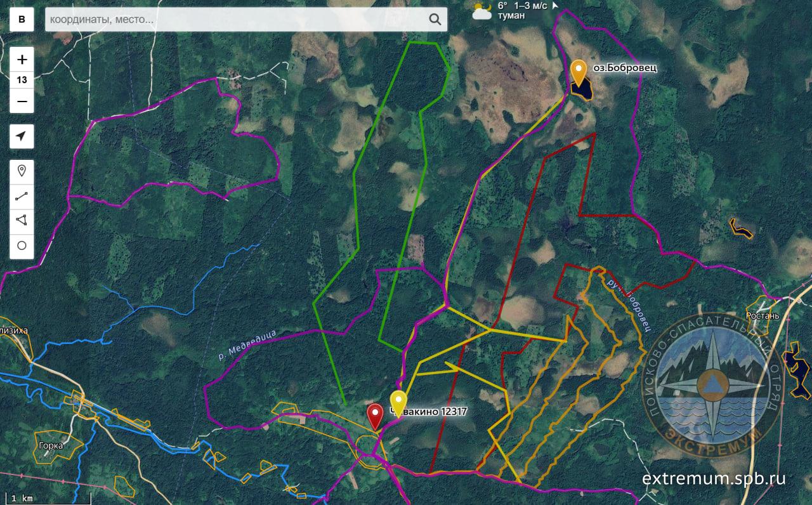Viewport: 812px width, 505px height.
Task: Focus the coordinates search field
Action: (235, 20)
